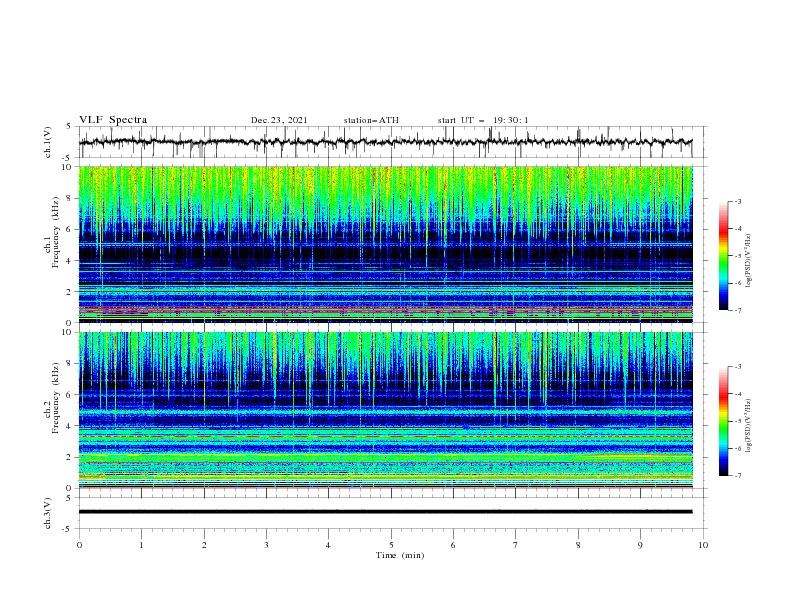Click the log(PSD) label beside ch.1 color bar
The width and height of the screenshot is (792, 612).
pos(749,261)
